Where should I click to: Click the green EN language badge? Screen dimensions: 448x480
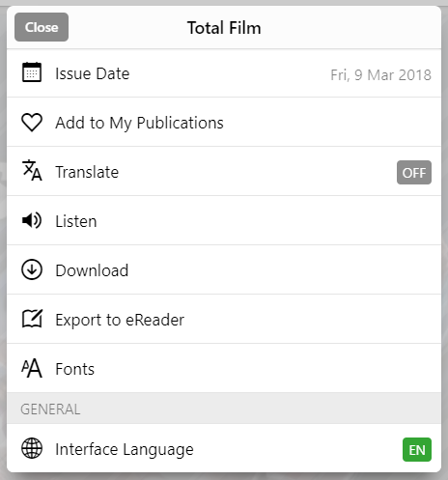pos(417,449)
